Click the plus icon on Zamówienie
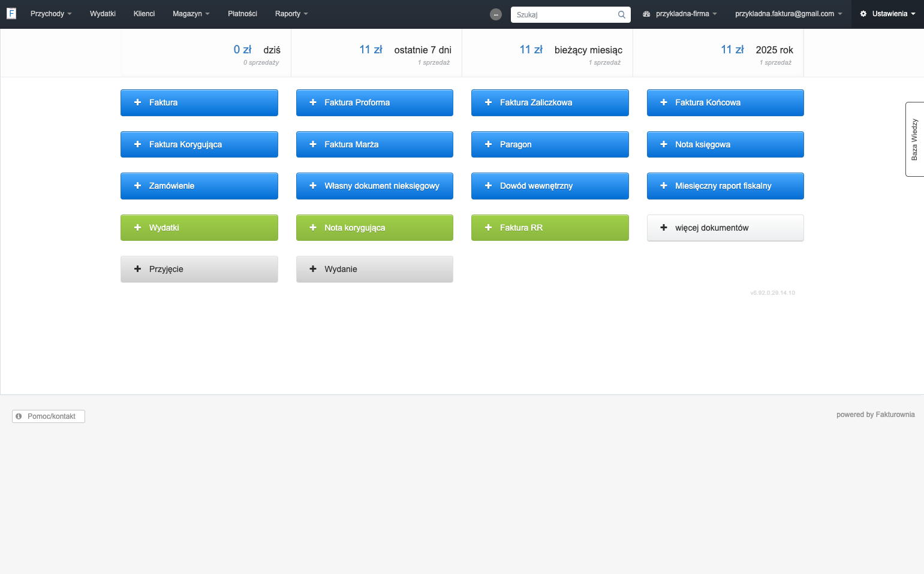The height and width of the screenshot is (574, 924). [137, 186]
